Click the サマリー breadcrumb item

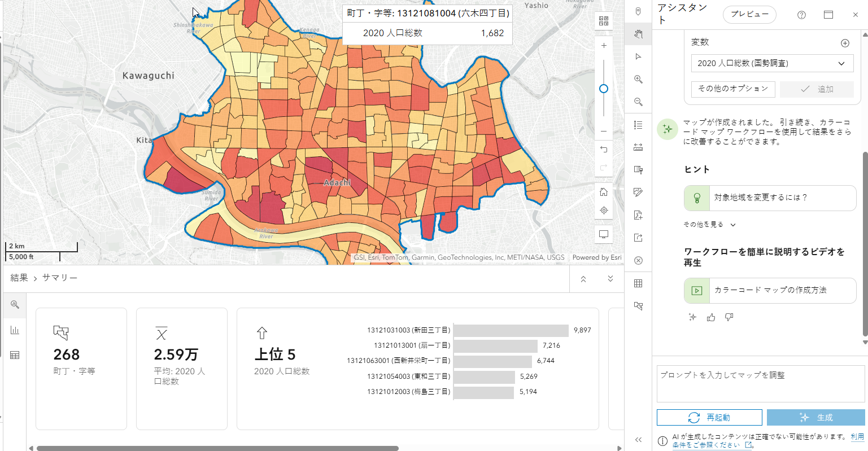coord(60,278)
